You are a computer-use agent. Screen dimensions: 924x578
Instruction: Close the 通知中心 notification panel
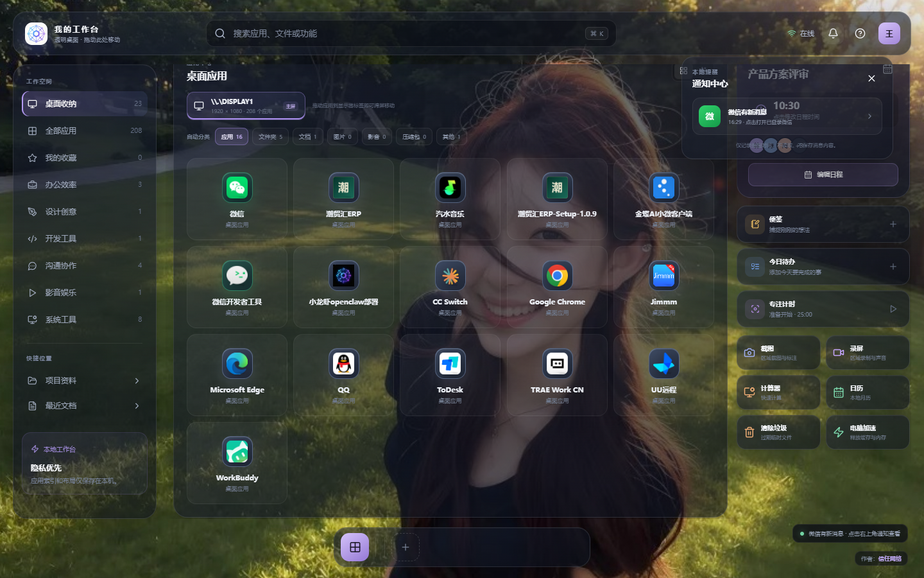point(871,78)
